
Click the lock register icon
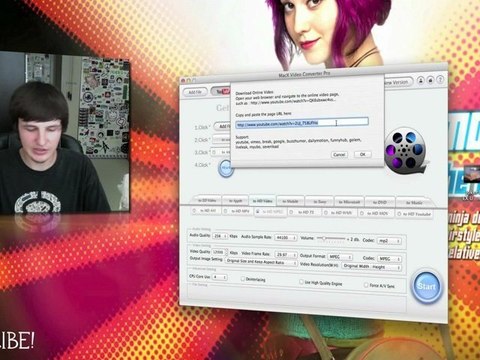tap(430, 80)
